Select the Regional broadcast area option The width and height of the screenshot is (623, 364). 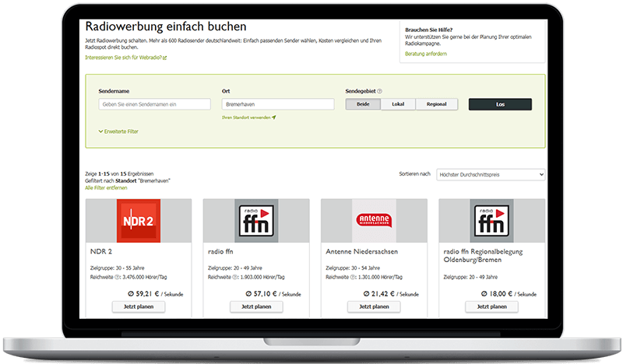pyautogui.click(x=437, y=104)
